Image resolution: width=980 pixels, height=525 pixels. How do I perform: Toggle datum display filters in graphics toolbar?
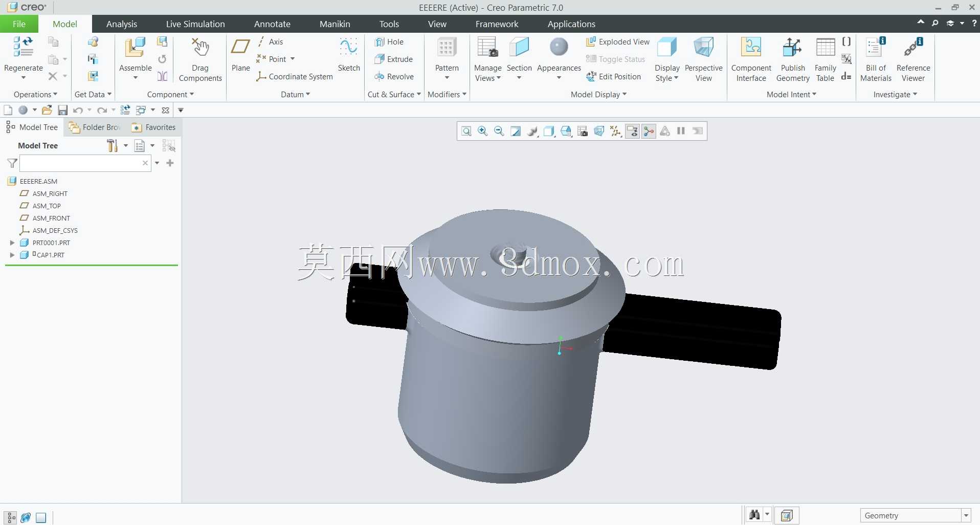[x=615, y=132]
